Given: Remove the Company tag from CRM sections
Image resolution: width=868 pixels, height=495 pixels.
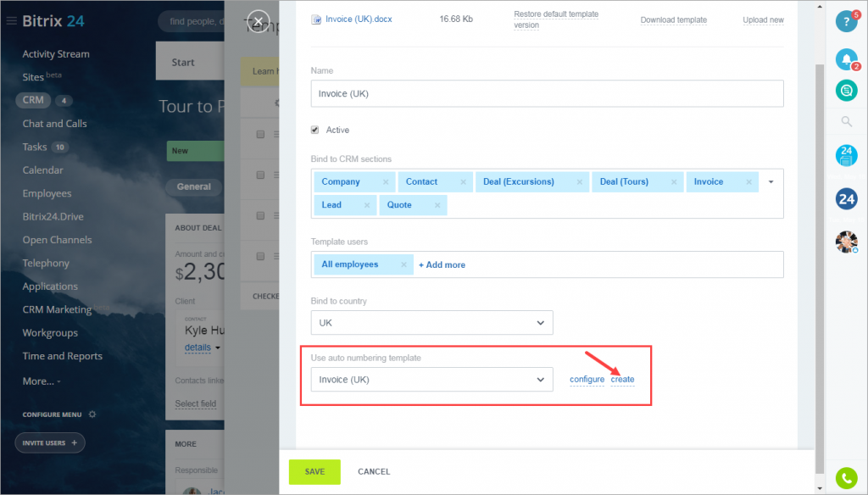Looking at the screenshot, I should click(386, 182).
